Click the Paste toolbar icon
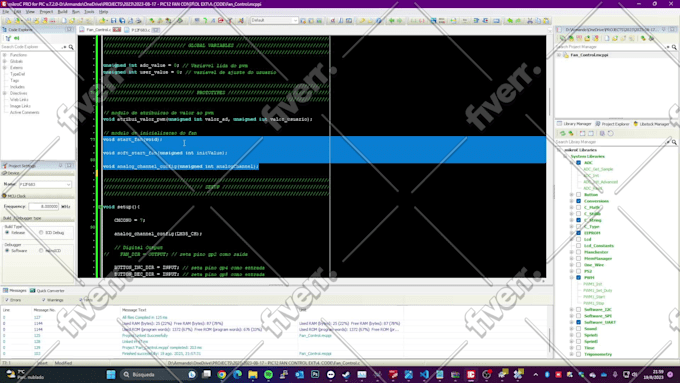680x383 pixels. [x=546, y=20]
